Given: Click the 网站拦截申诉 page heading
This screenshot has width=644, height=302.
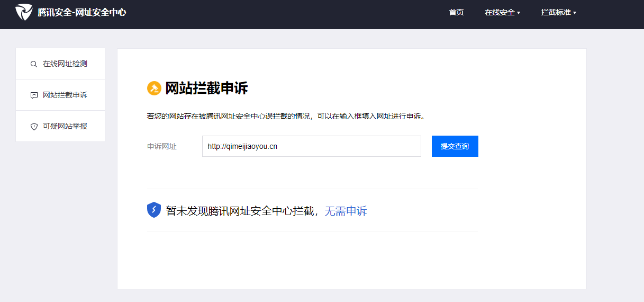Looking at the screenshot, I should pyautogui.click(x=206, y=88).
